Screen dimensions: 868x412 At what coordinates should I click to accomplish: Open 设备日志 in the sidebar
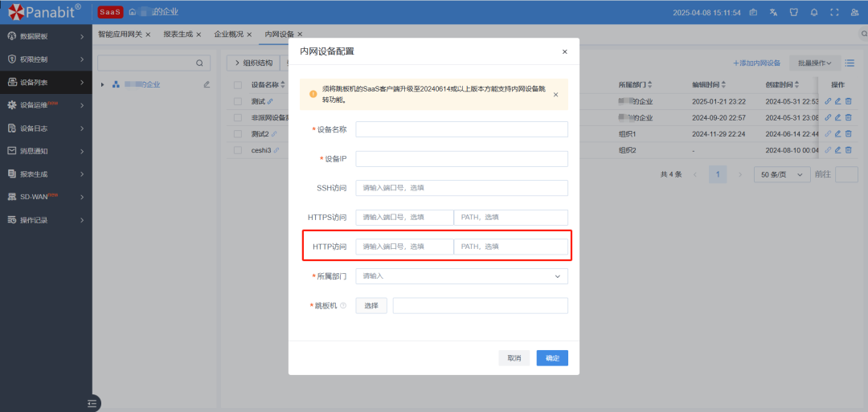point(46,128)
